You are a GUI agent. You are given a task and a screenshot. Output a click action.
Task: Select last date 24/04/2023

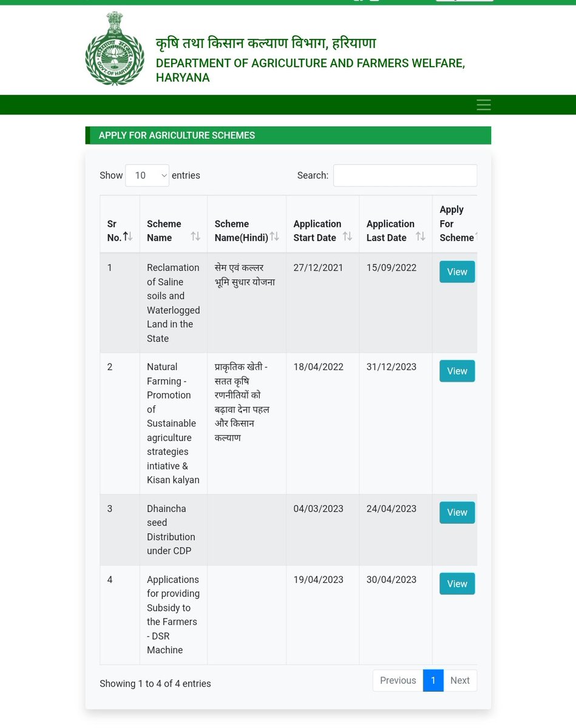coord(391,508)
